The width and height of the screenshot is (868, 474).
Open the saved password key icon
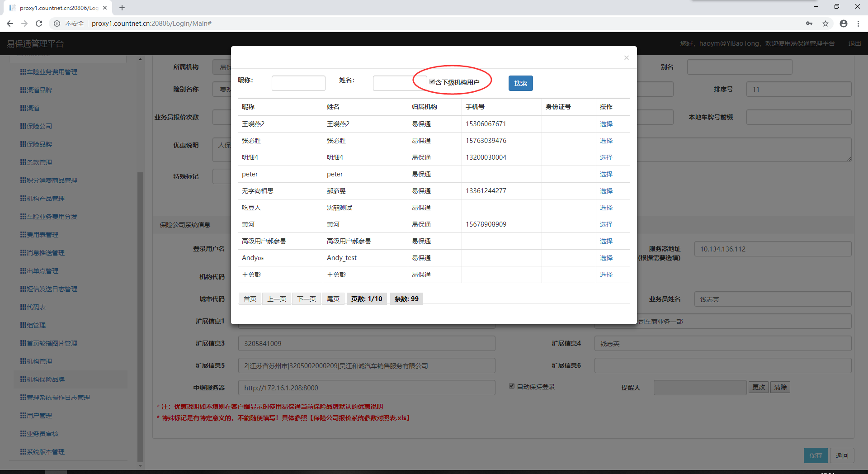809,24
